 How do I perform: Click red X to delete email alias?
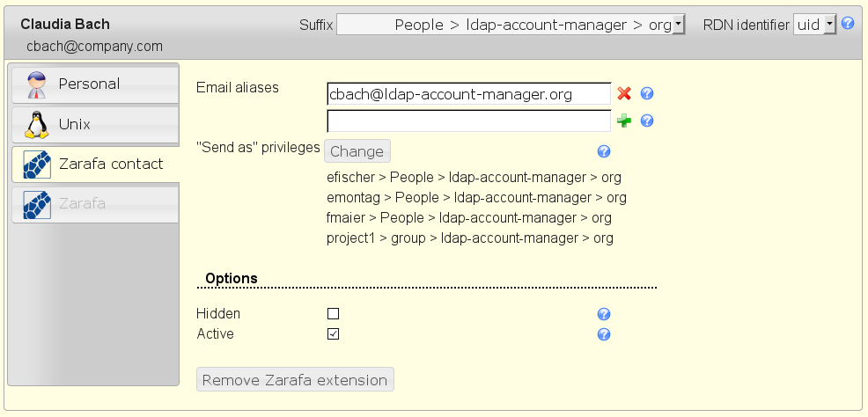click(x=624, y=94)
